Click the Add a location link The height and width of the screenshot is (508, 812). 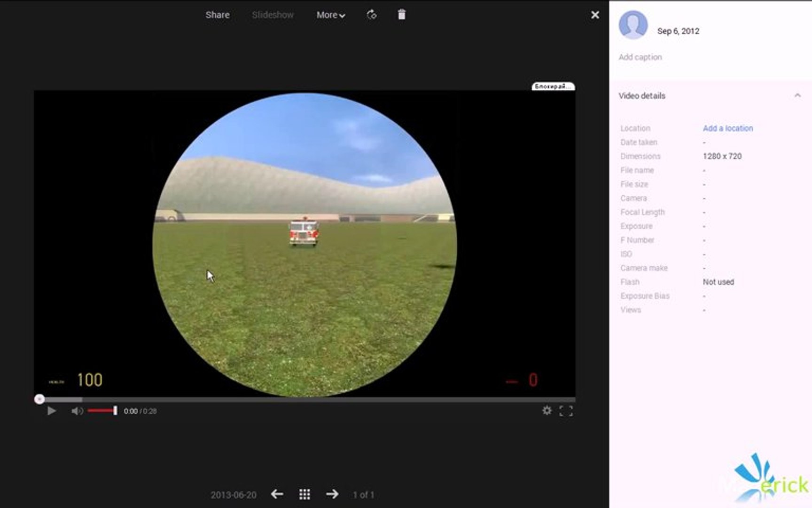pos(728,128)
